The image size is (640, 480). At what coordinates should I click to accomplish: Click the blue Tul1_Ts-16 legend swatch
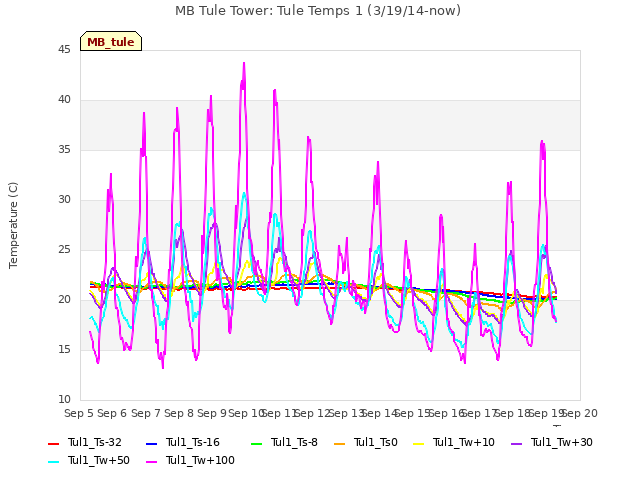click(151, 443)
